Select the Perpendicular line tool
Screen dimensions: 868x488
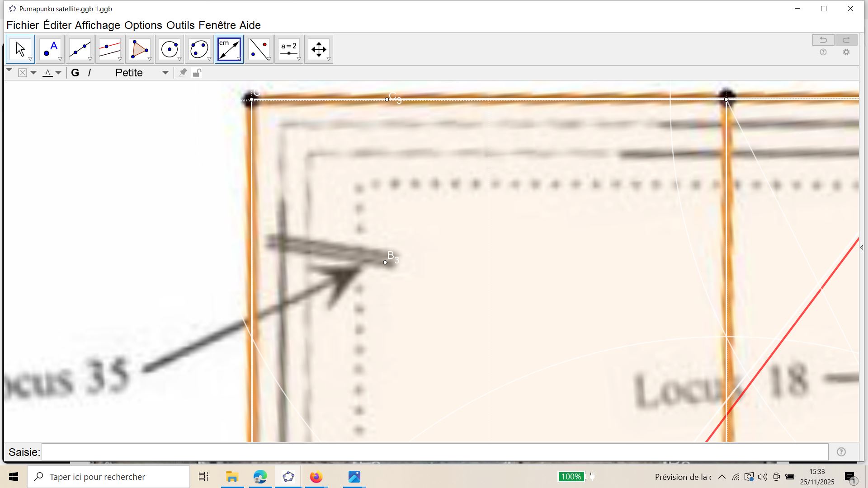pos(109,49)
